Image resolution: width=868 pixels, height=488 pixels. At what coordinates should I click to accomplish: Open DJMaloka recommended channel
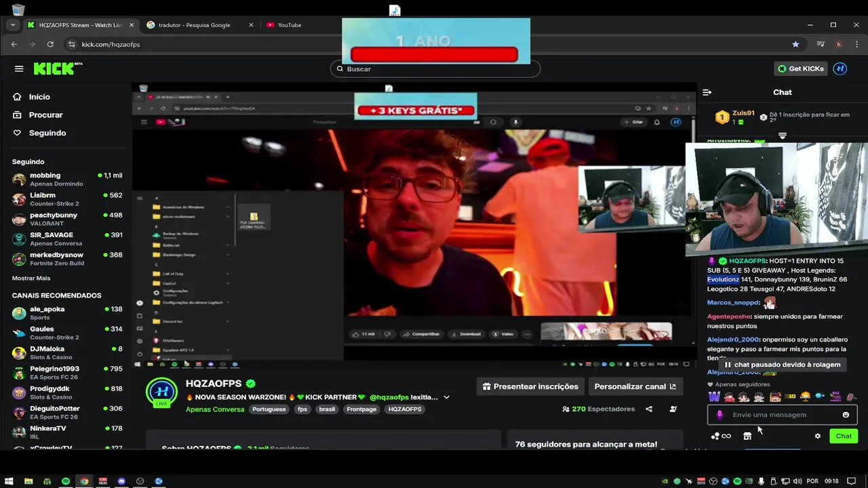(66, 352)
